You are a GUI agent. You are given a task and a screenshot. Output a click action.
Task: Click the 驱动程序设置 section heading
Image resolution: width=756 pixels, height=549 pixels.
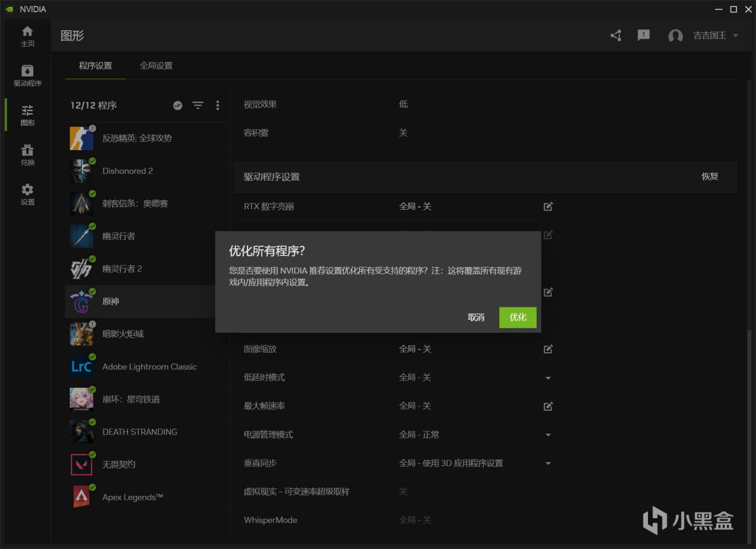coord(272,177)
